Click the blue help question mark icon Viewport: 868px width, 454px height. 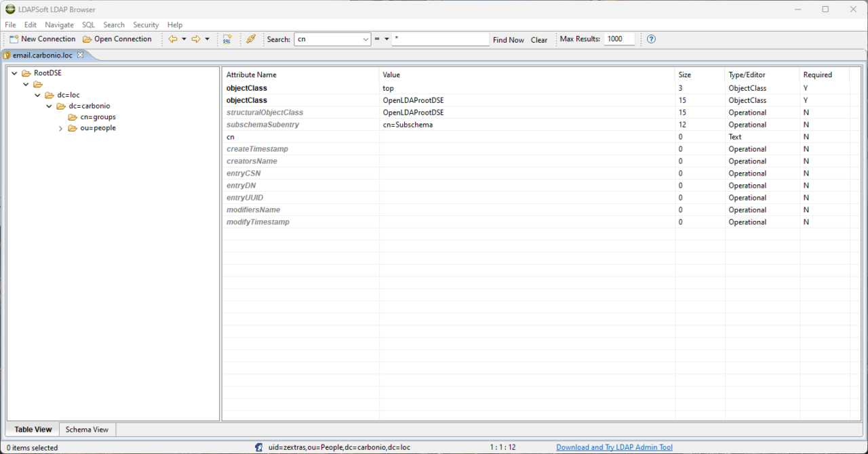pos(651,39)
